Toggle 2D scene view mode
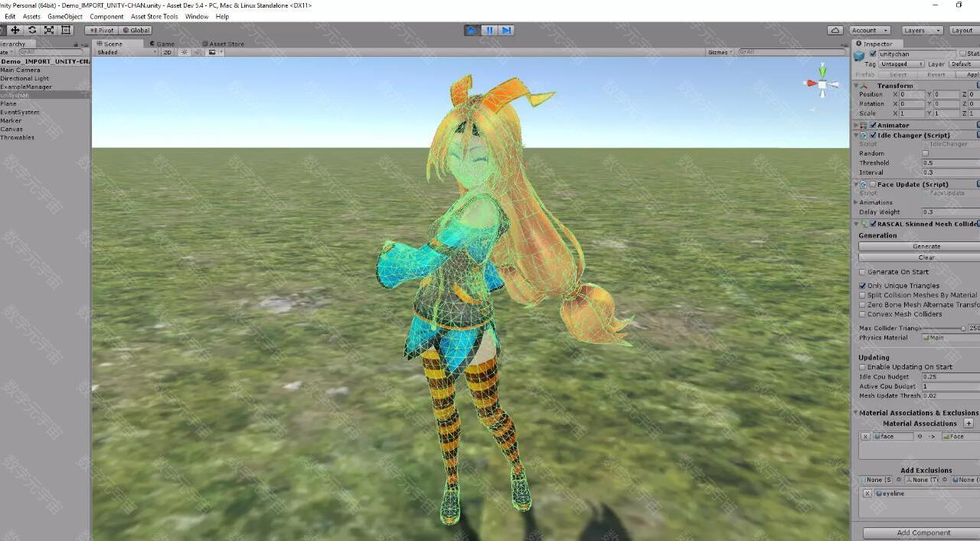This screenshot has width=980, height=541. tap(167, 52)
